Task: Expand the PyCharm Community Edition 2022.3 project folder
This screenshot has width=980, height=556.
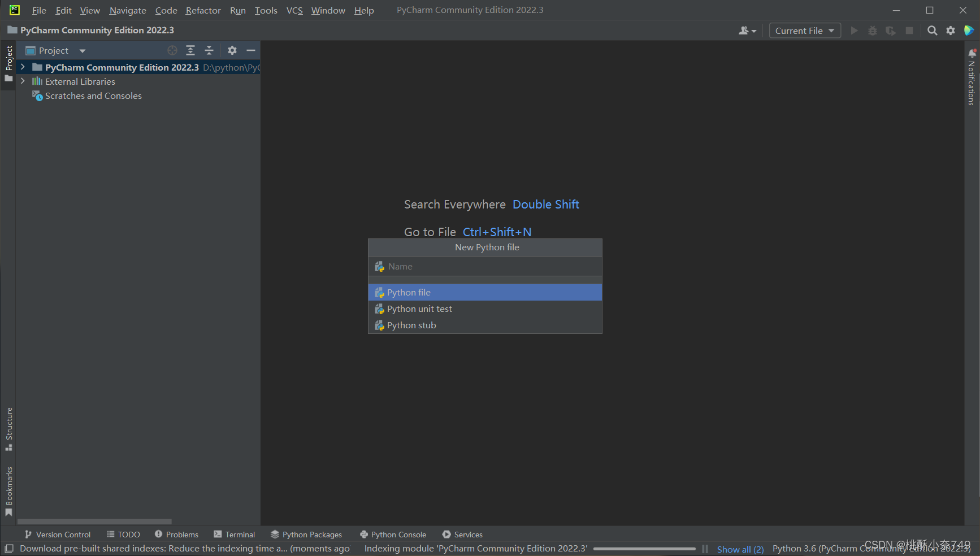Action: pos(23,67)
